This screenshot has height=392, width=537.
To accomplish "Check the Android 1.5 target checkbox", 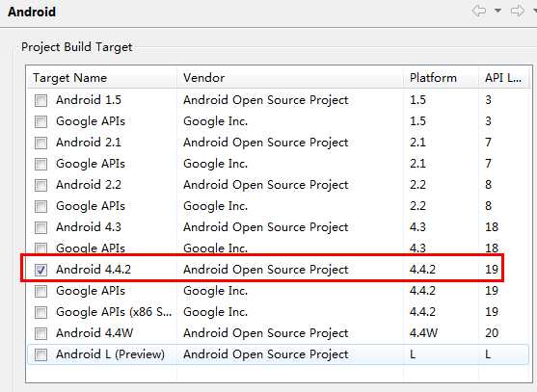I will coord(40,100).
